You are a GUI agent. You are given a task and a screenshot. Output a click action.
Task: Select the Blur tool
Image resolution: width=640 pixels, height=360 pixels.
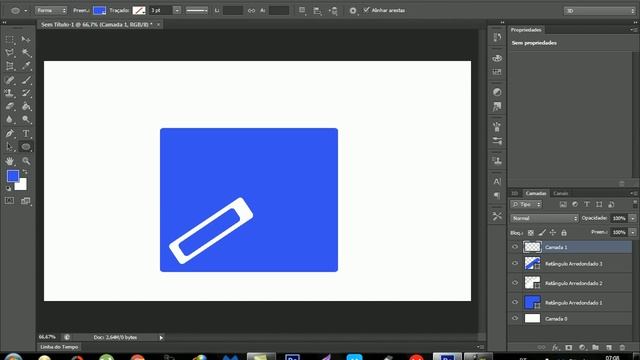tap(10, 120)
